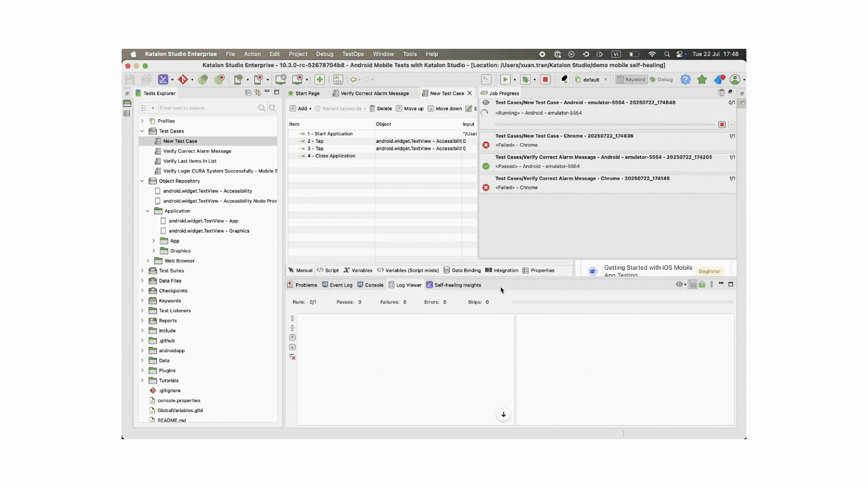The width and height of the screenshot is (868, 488).
Task: Collapse the Object Repository tree node
Action: pyautogui.click(x=142, y=181)
